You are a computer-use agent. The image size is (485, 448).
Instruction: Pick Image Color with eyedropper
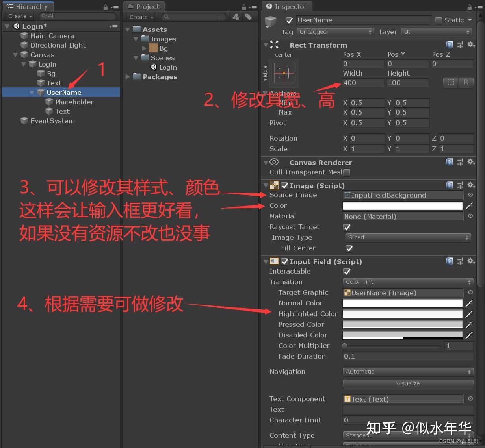pos(469,205)
